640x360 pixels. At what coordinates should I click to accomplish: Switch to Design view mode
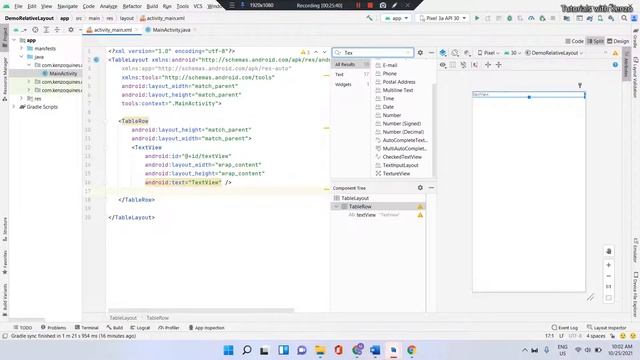click(618, 41)
